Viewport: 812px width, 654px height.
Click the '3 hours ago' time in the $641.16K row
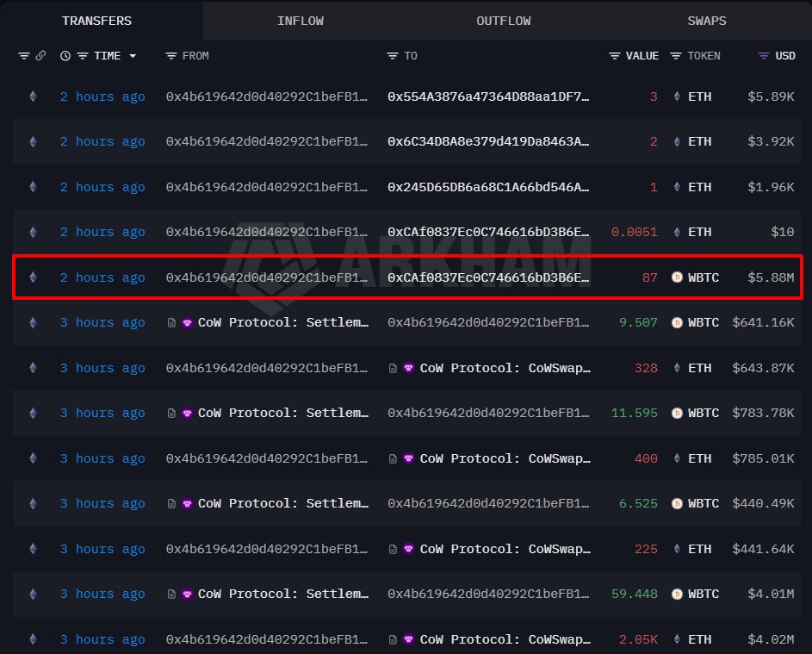102,322
